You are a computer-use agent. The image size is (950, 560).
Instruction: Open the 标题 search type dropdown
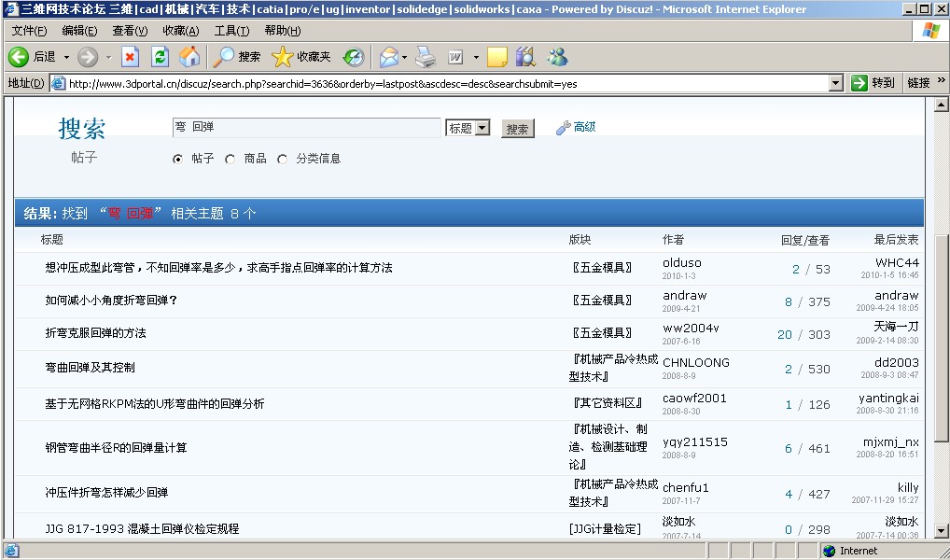coord(482,128)
